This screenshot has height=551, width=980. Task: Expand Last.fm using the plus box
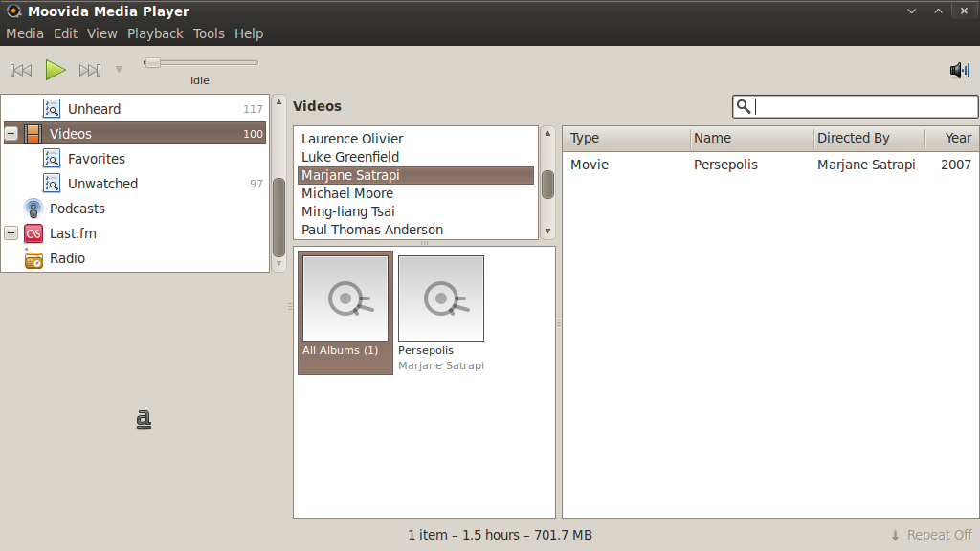(x=10, y=232)
